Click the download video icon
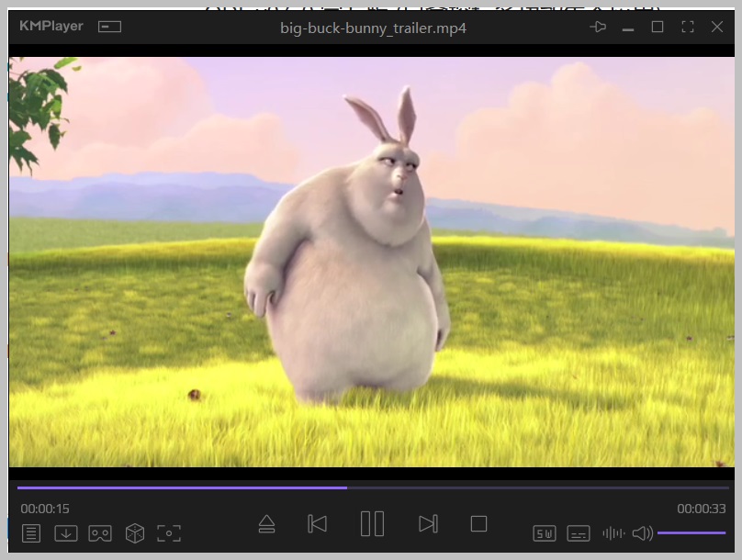 point(65,532)
